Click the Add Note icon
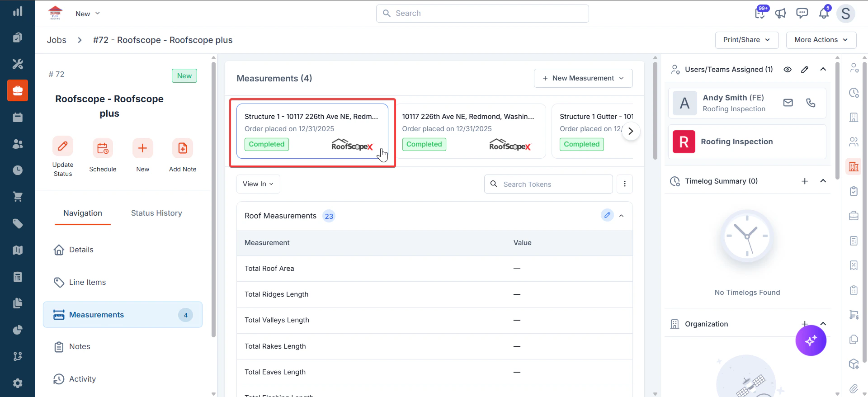This screenshot has width=868, height=397. tap(183, 148)
